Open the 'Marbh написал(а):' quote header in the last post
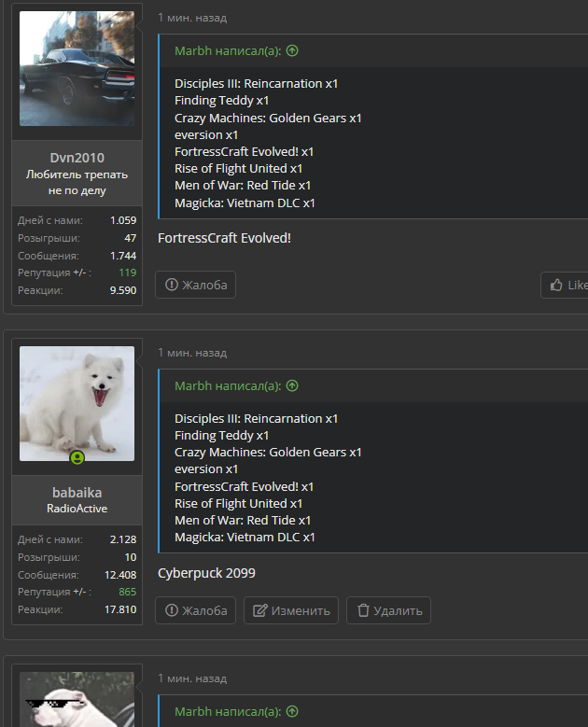Image resolution: width=588 pixels, height=727 pixels. [228, 711]
